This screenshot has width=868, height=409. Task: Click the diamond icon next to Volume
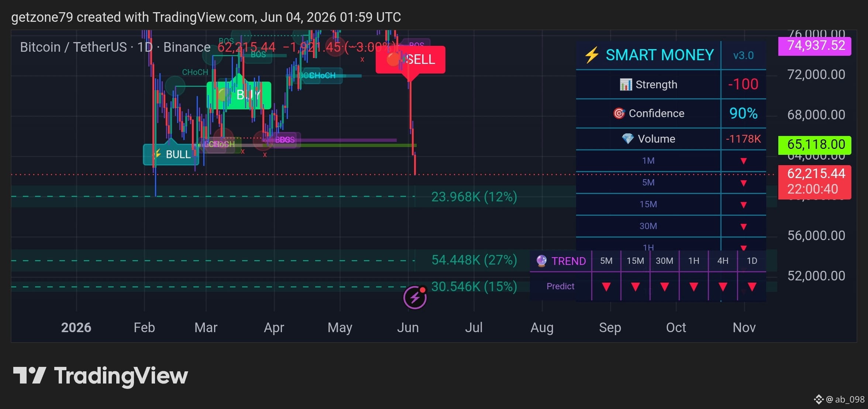tap(627, 139)
